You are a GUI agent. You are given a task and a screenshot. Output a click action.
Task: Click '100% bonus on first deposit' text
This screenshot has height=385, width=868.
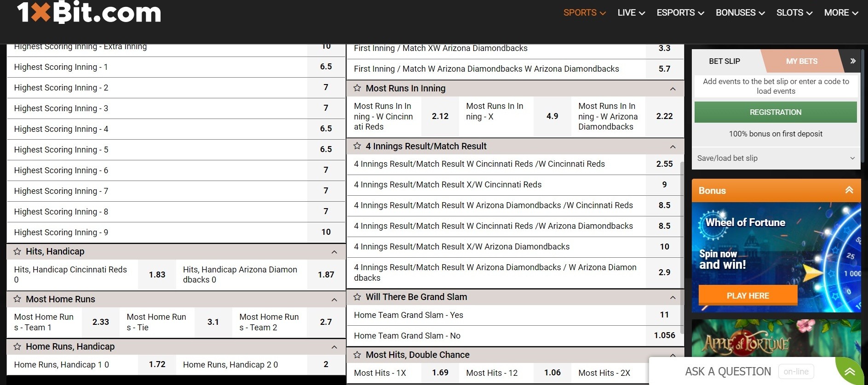click(776, 134)
